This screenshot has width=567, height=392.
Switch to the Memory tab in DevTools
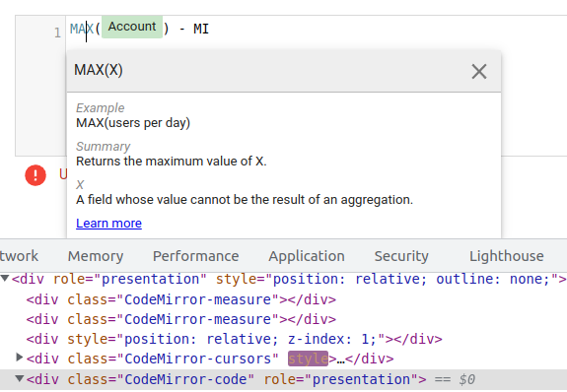[x=96, y=256]
